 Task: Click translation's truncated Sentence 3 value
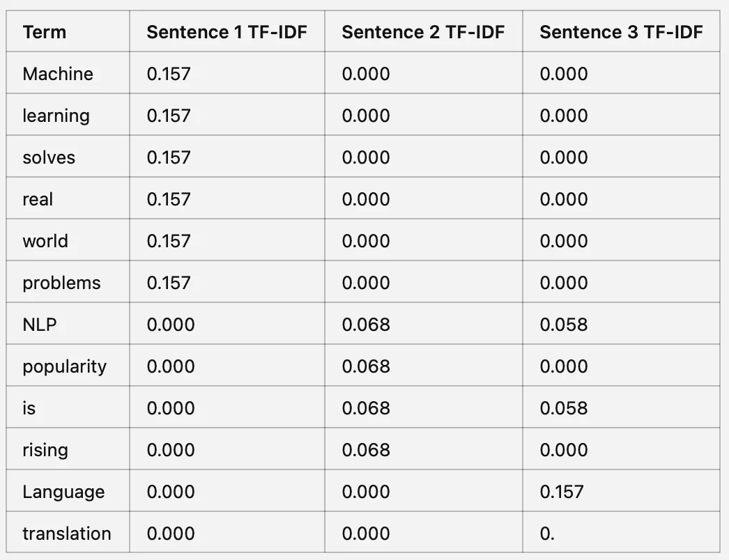[x=547, y=534]
